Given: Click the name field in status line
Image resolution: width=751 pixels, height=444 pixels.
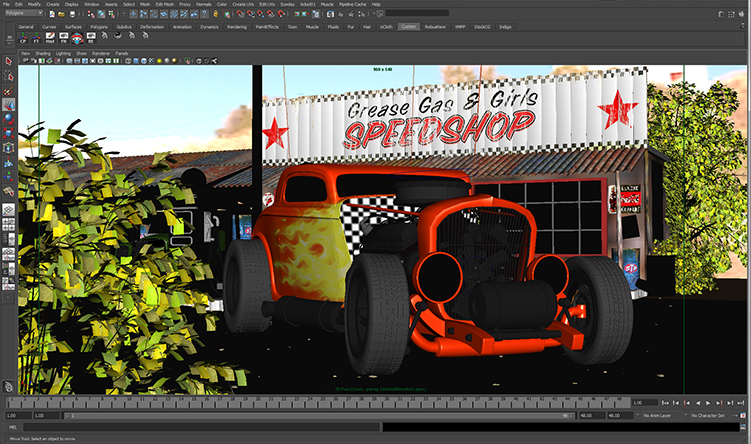Looking at the screenshot, I should pos(417,13).
